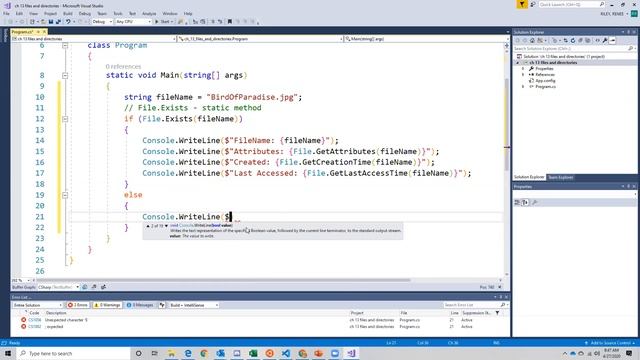The width and height of the screenshot is (640, 360).
Task: Click the search magnifier in Solution Explorer search box
Action: (630, 48)
